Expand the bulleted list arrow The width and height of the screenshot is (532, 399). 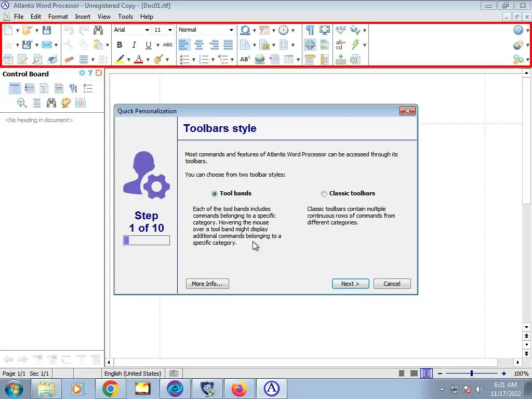click(193, 60)
